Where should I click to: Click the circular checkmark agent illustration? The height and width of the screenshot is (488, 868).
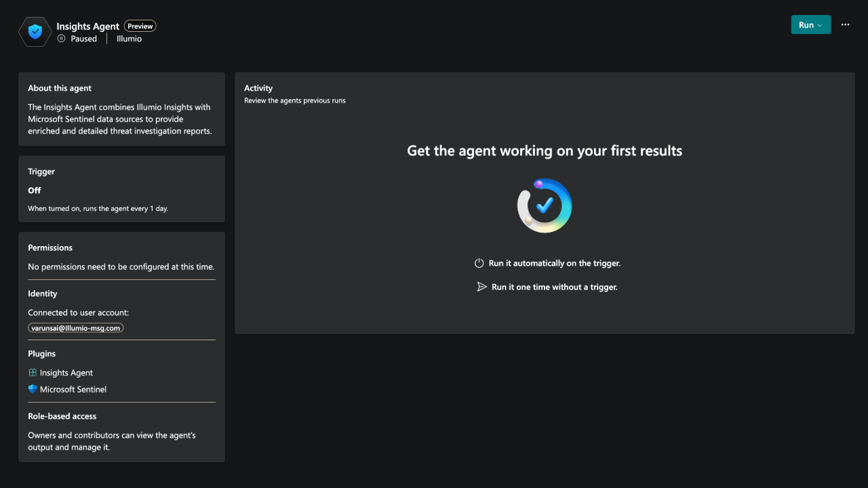[x=545, y=206]
